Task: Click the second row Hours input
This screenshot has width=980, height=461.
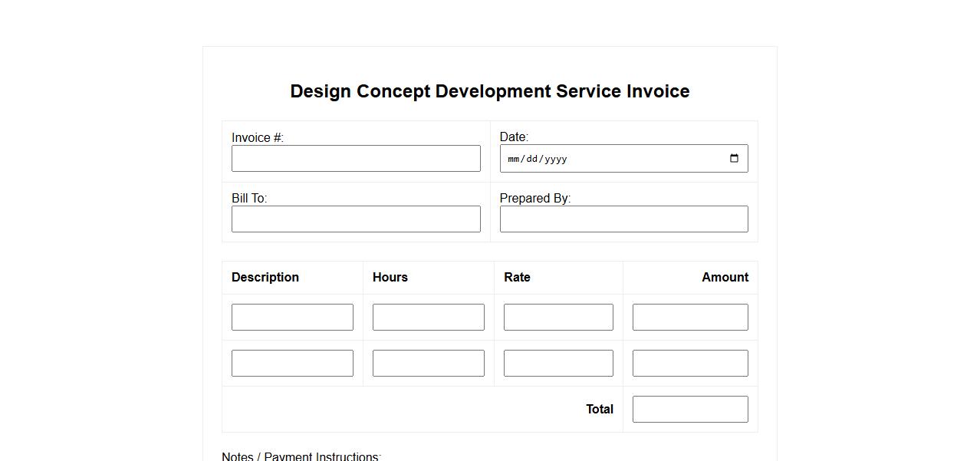Action: click(428, 364)
